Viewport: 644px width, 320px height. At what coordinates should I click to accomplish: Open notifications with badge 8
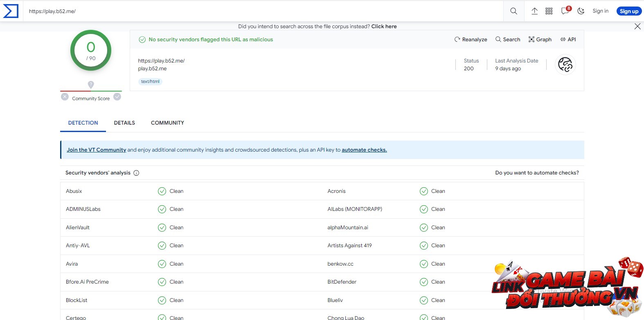566,11
